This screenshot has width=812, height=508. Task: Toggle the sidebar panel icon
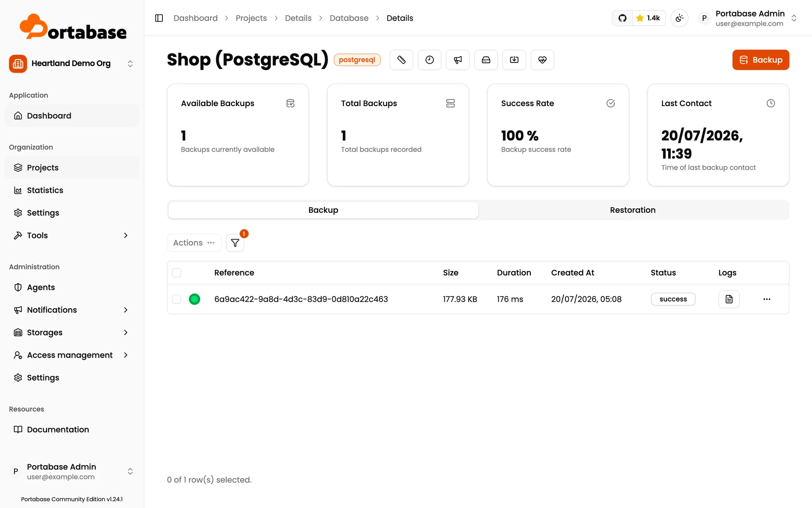coord(159,18)
